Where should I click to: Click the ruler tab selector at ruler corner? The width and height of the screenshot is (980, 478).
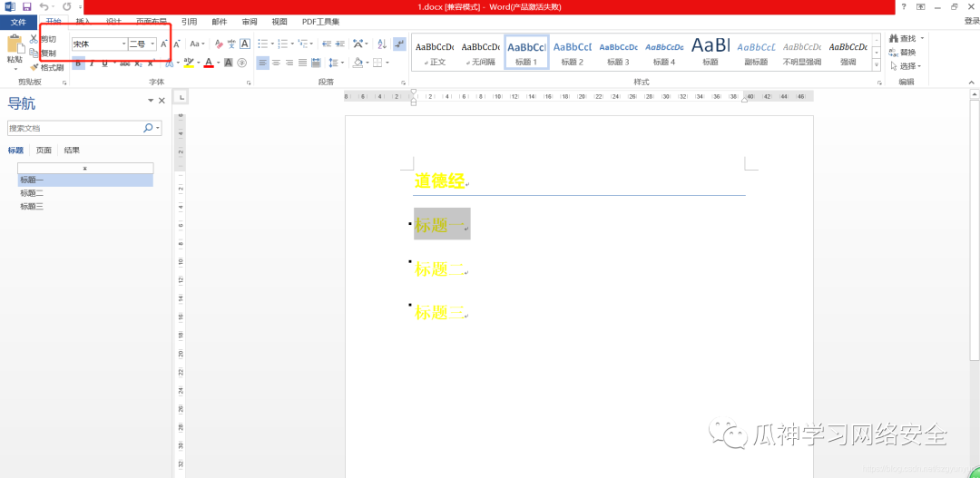point(180,97)
